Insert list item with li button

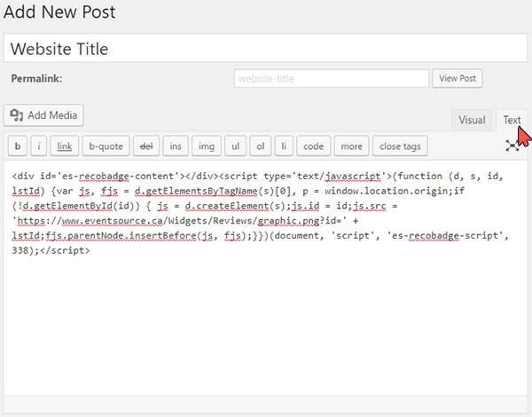(284, 146)
